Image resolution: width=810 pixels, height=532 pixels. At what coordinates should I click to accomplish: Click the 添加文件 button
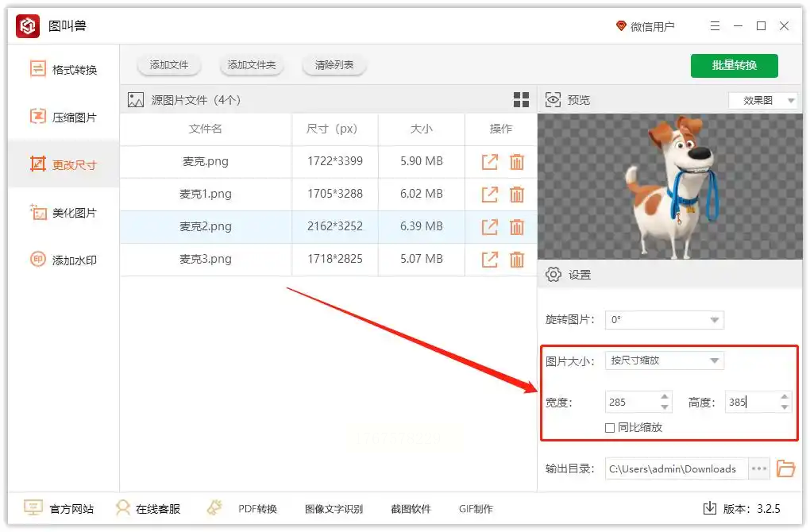coord(169,65)
